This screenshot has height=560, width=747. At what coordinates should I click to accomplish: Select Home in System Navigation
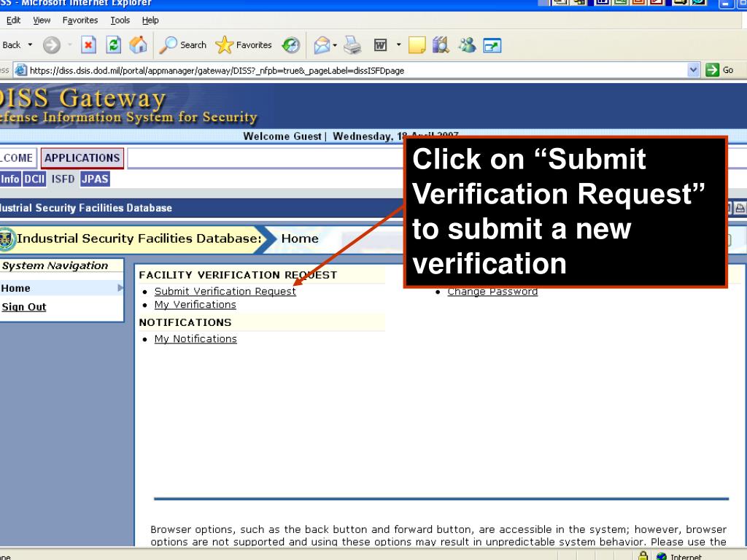[x=16, y=288]
